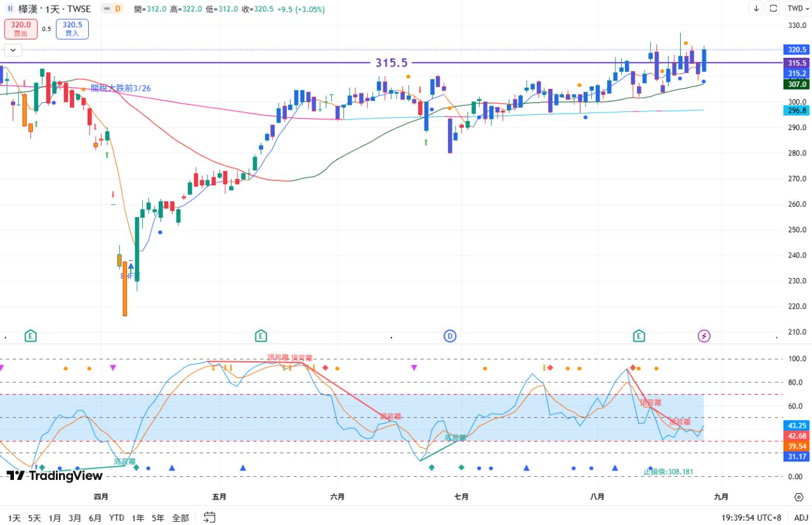Image resolution: width=812 pixels, height=525 pixels.
Task: Expand the collapsed indicator legend chevron
Action: point(13,50)
